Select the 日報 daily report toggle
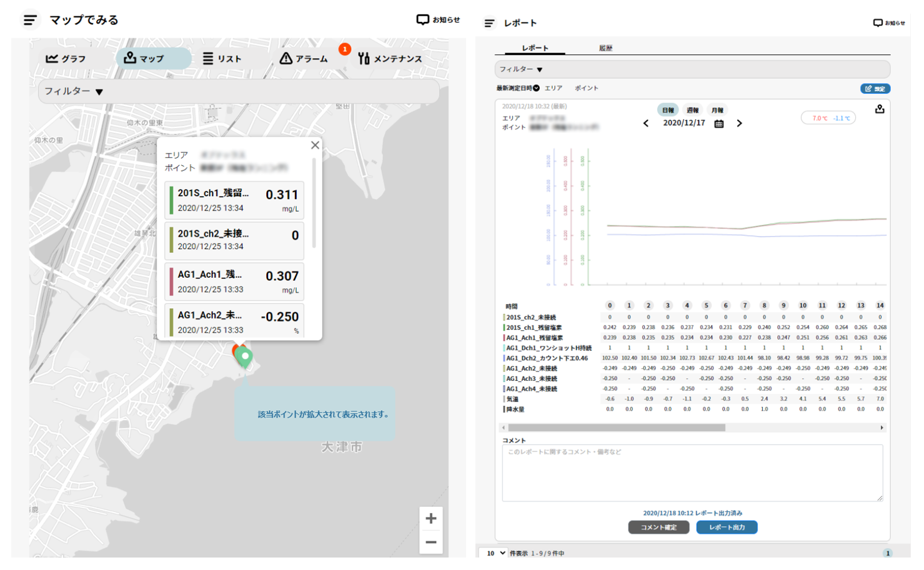 [668, 110]
